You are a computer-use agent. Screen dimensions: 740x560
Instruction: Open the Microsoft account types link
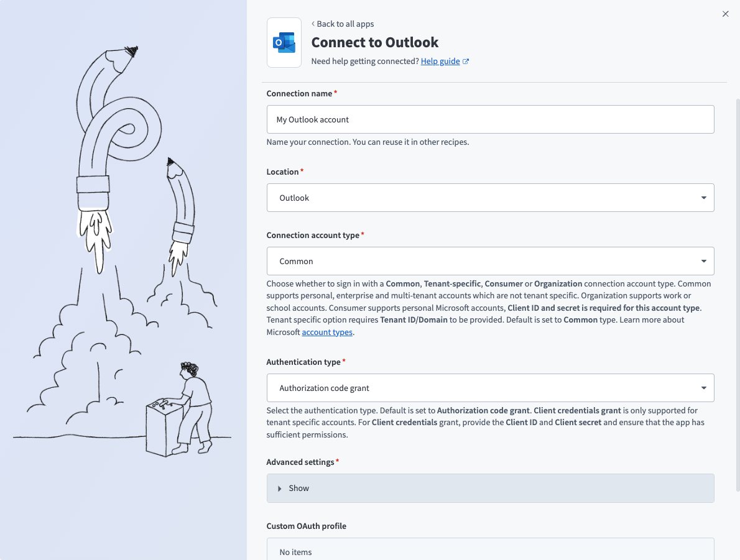(327, 333)
